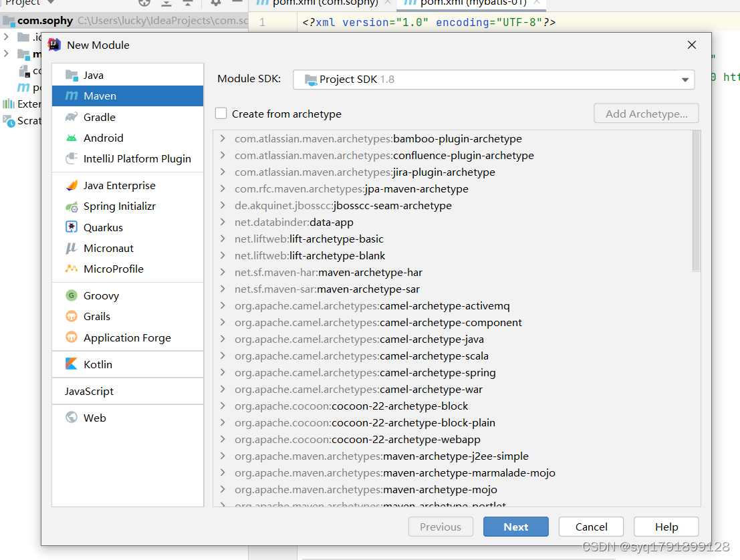Expand the camel-archetype-activemq entry
The height and width of the screenshot is (560, 740).
pos(223,305)
